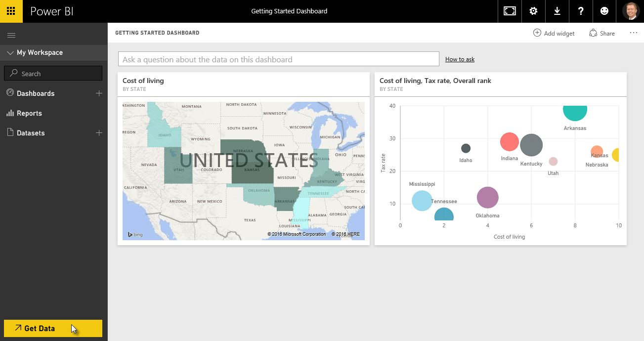
Task: Click the Get Data button
Action: tap(53, 328)
